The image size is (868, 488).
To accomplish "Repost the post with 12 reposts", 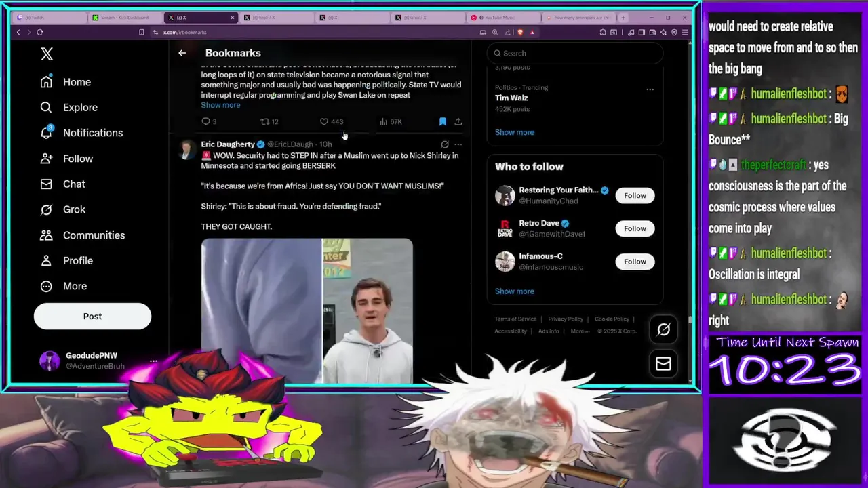I will click(269, 121).
